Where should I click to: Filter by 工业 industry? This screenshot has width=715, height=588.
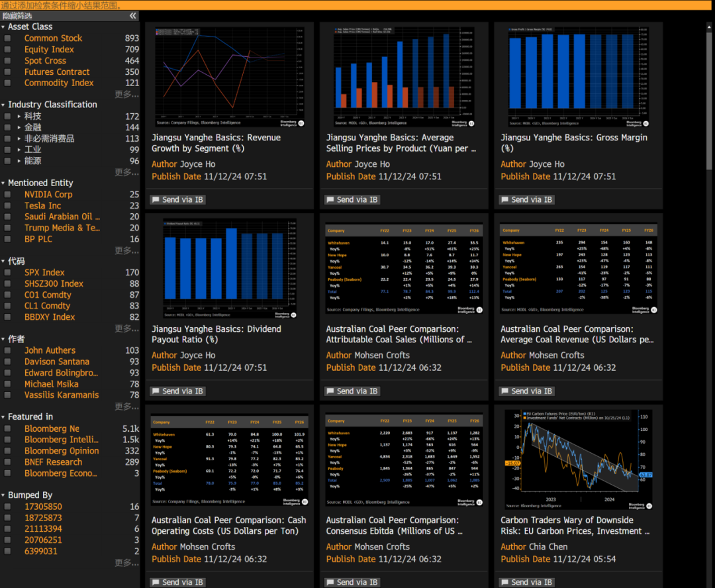[x=33, y=150]
